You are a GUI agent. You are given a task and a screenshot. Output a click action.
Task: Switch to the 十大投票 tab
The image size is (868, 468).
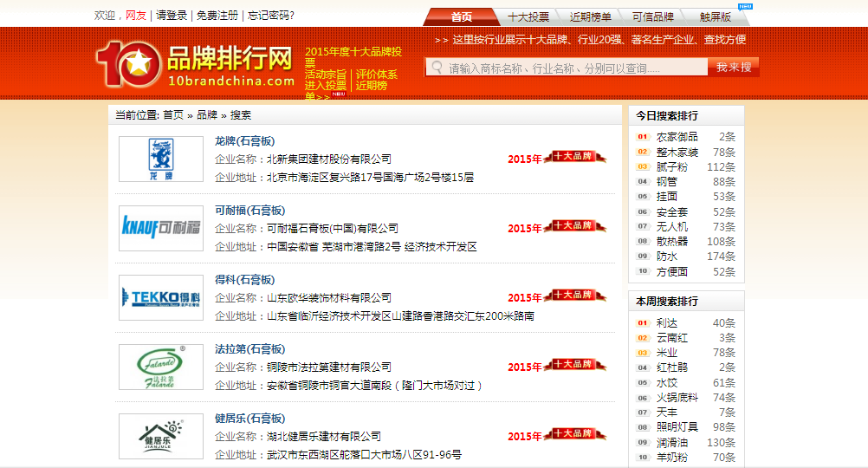(x=528, y=17)
